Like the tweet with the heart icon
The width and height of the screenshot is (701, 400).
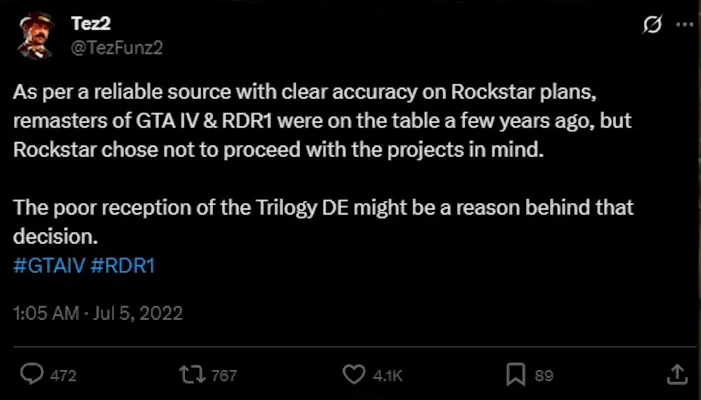coord(354,375)
